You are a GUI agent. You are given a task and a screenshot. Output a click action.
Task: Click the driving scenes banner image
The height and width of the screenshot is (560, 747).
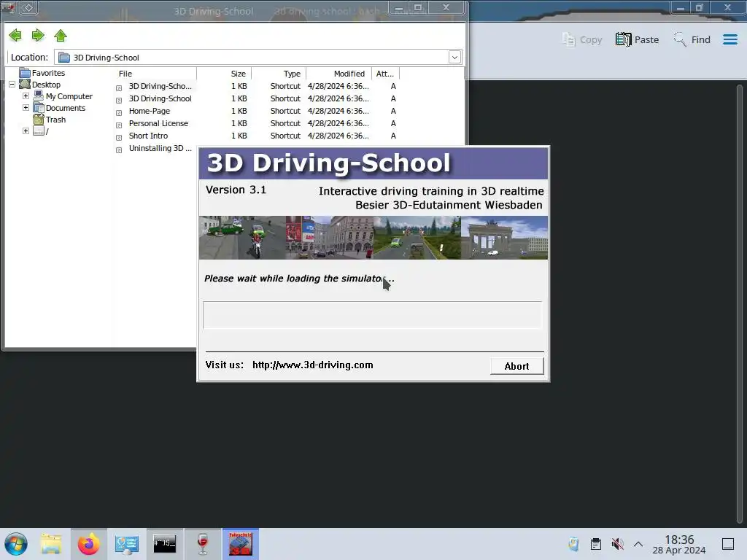coord(373,238)
